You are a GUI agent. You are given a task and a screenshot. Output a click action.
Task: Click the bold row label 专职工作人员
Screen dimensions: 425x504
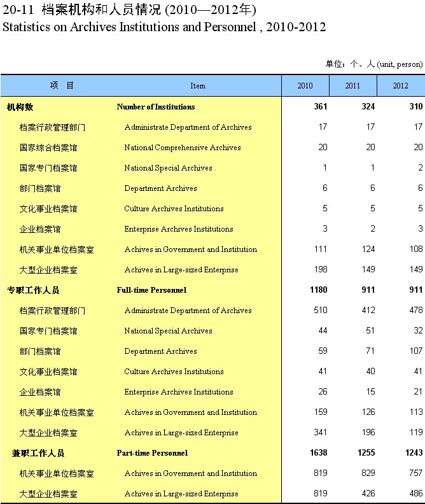pos(33,291)
